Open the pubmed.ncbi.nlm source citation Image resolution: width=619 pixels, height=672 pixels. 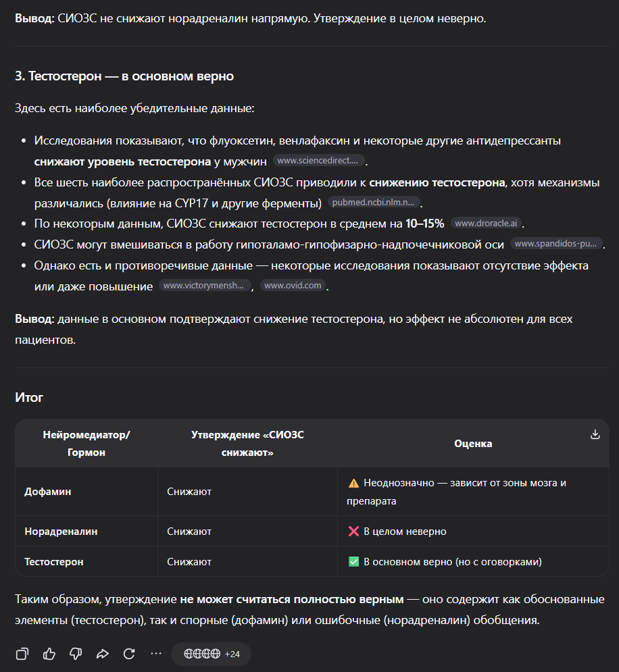[374, 203]
